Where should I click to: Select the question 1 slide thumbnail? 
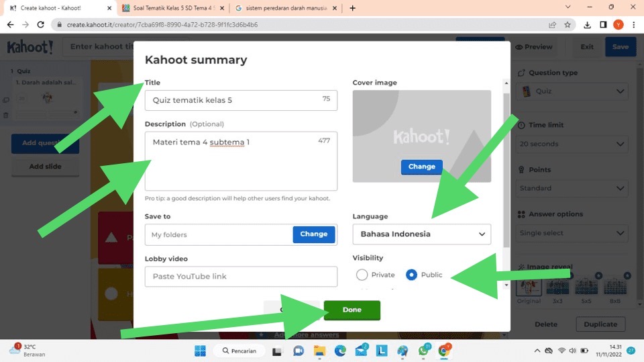pyautogui.click(x=47, y=98)
